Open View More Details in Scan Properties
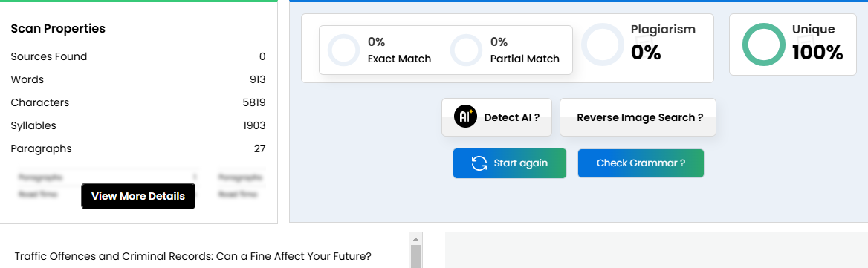868x268 pixels. tap(138, 196)
